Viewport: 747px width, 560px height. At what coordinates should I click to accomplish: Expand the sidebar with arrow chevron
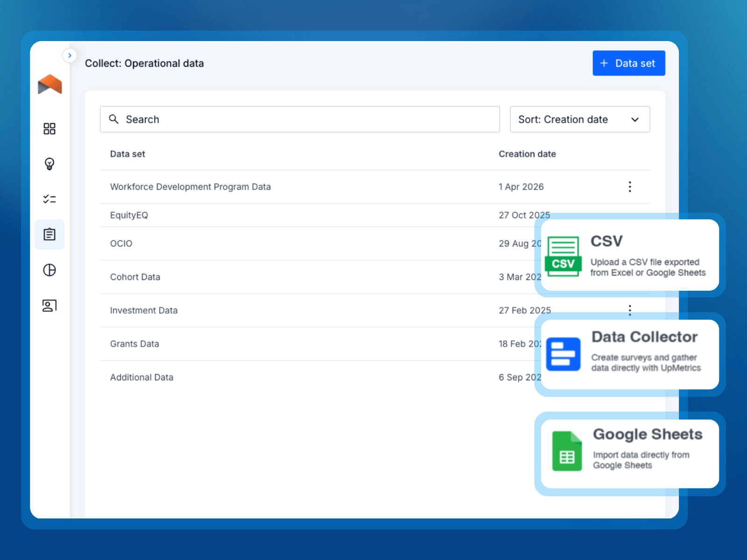pos(70,56)
